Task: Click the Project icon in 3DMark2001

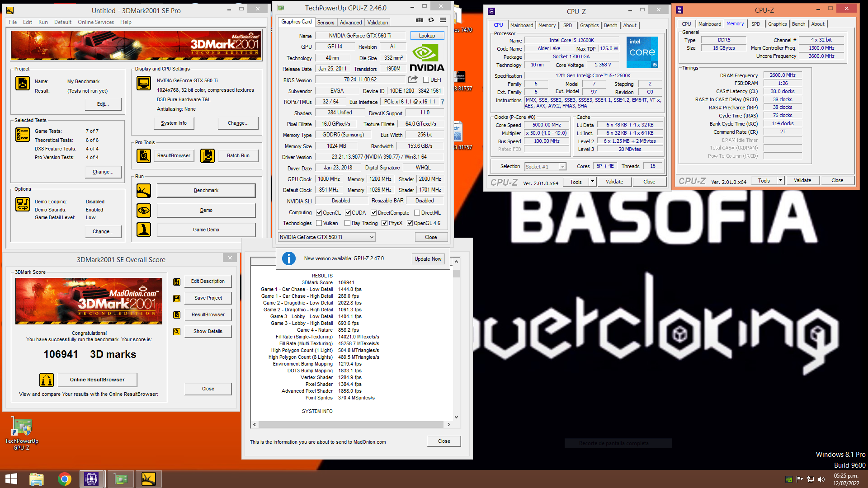Action: (x=23, y=83)
